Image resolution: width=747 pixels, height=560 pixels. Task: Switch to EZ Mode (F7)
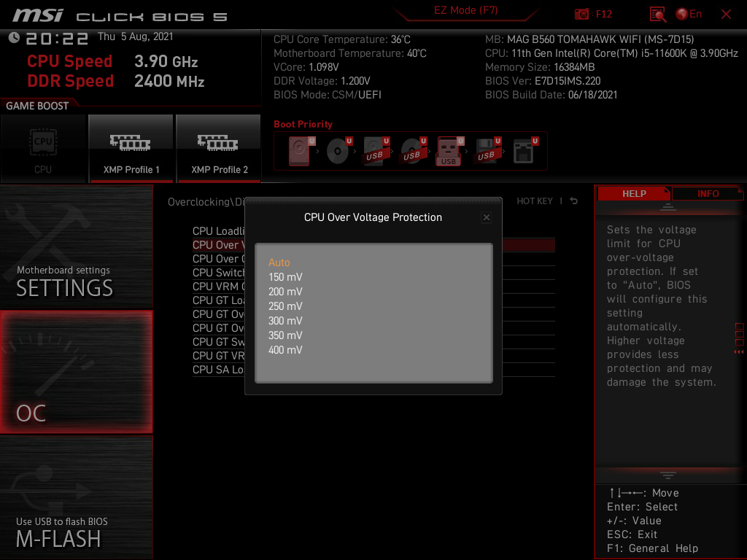pyautogui.click(x=465, y=10)
